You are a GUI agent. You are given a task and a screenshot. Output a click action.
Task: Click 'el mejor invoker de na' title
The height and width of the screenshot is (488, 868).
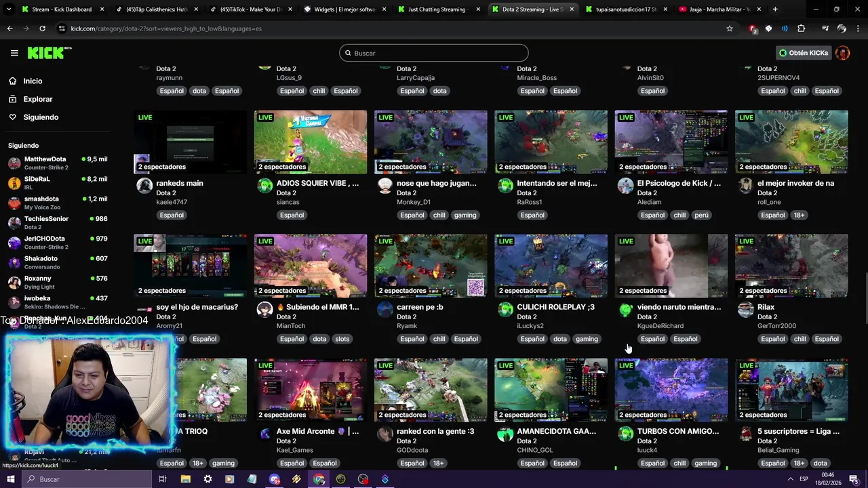click(x=795, y=183)
